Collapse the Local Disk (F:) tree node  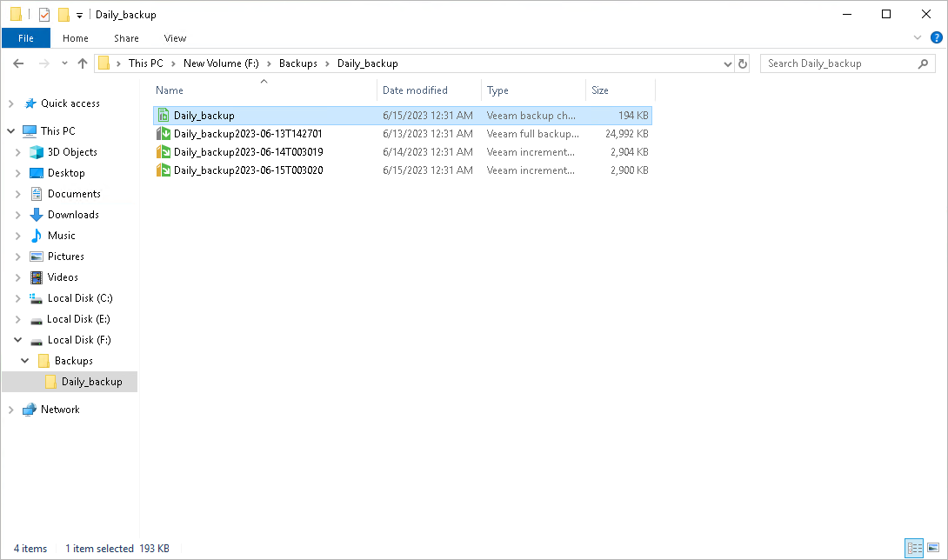tap(17, 339)
